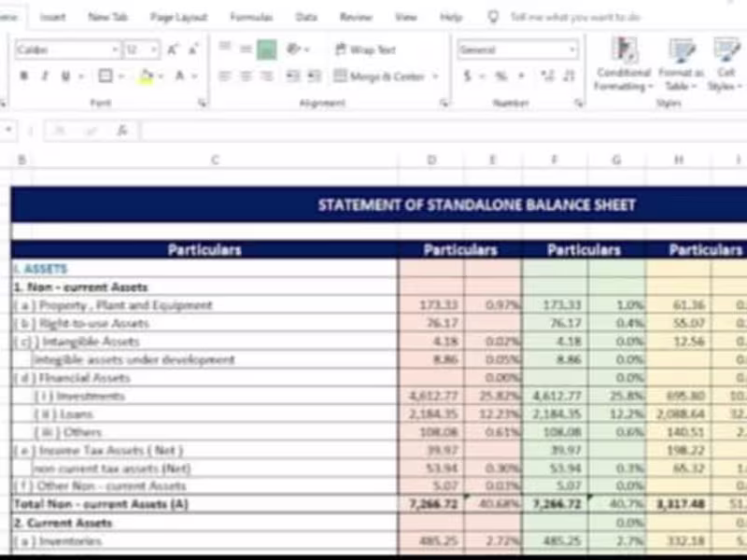This screenshot has width=747, height=560.
Task: Click the Insert Function fx button
Action: pyautogui.click(x=122, y=130)
